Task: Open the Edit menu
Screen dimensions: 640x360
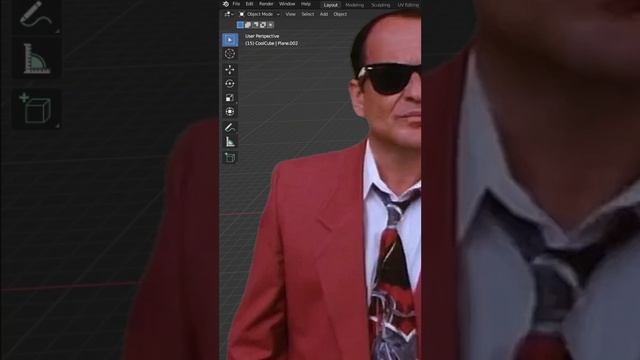Action: [x=249, y=4]
